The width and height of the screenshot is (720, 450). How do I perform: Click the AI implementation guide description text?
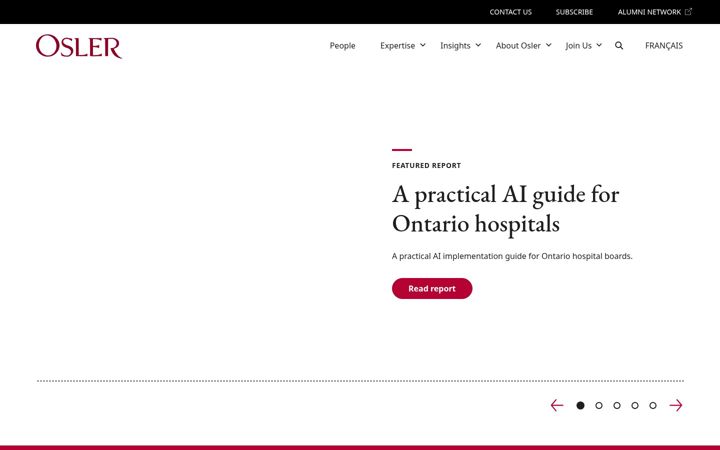(x=512, y=256)
